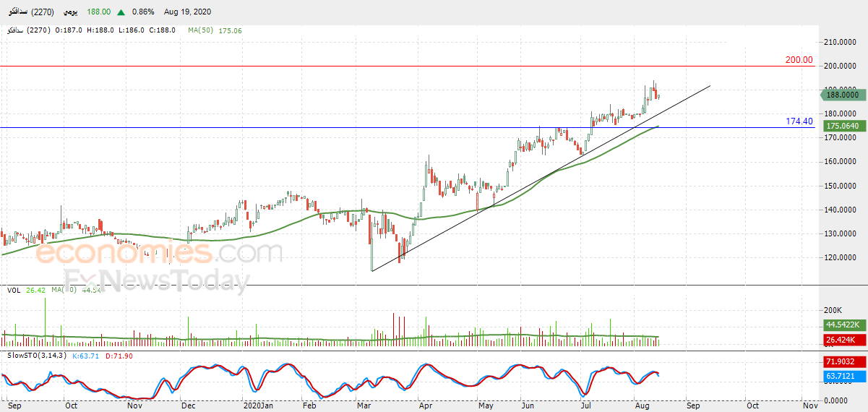This screenshot has width=868, height=412.
Task: Click the C:188.0 close value
Action: (162, 30)
